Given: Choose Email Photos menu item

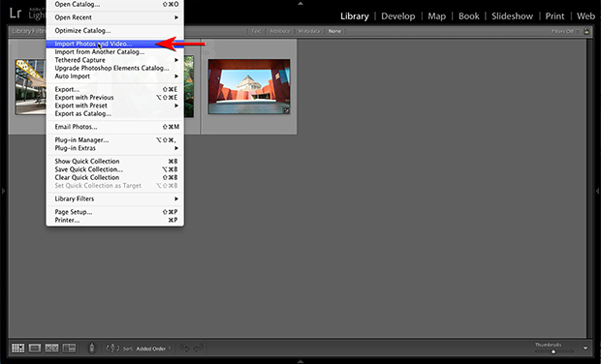Looking at the screenshot, I should (x=115, y=127).
